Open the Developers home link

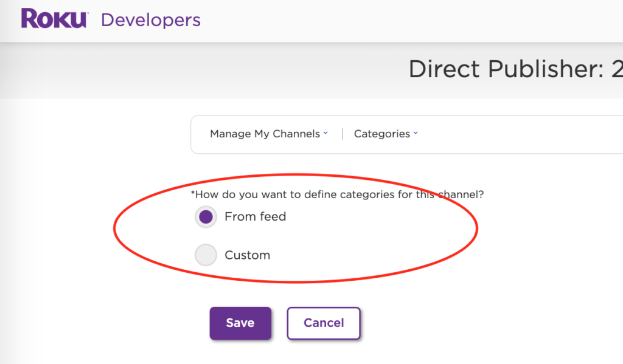click(x=150, y=19)
